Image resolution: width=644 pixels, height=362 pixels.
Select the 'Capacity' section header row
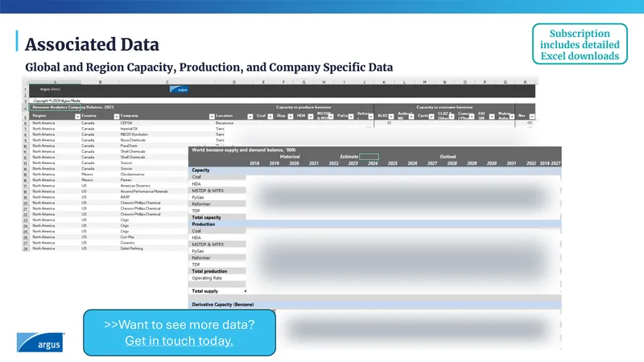pyautogui.click(x=374, y=170)
